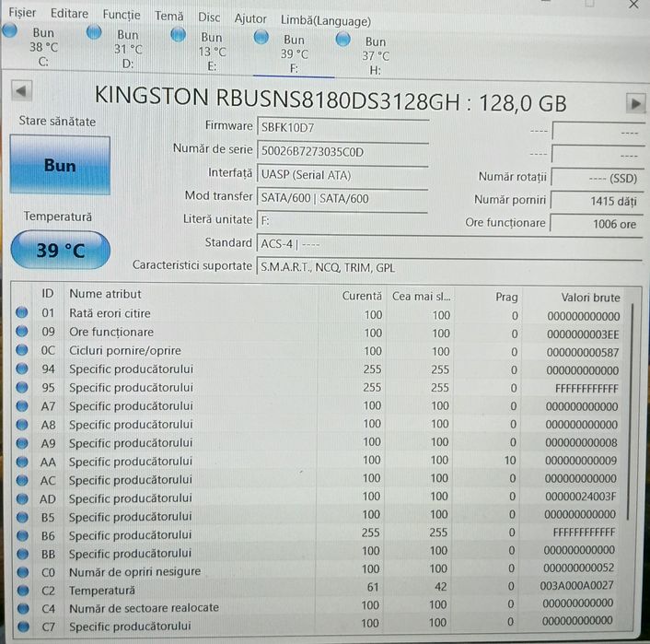Click the KINGSTON RBUSNS8180DS3128GH title
The image size is (650, 644).
331,100
